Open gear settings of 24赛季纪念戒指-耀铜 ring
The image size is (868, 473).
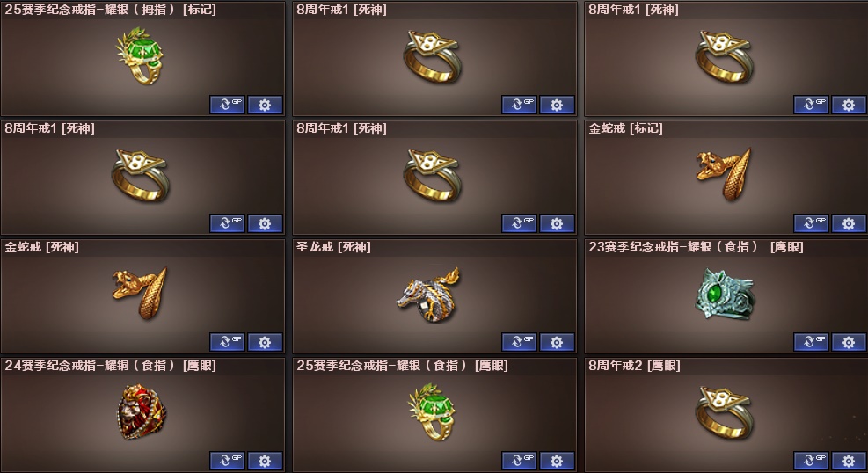point(266,461)
